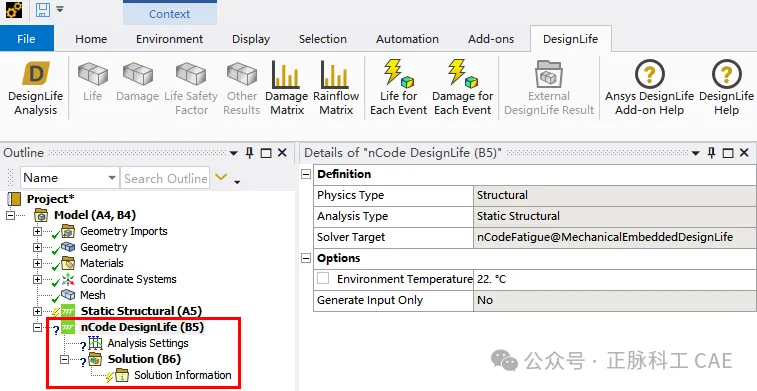Click the Context tab header
Viewport: 757px width, 391px height.
(x=169, y=14)
